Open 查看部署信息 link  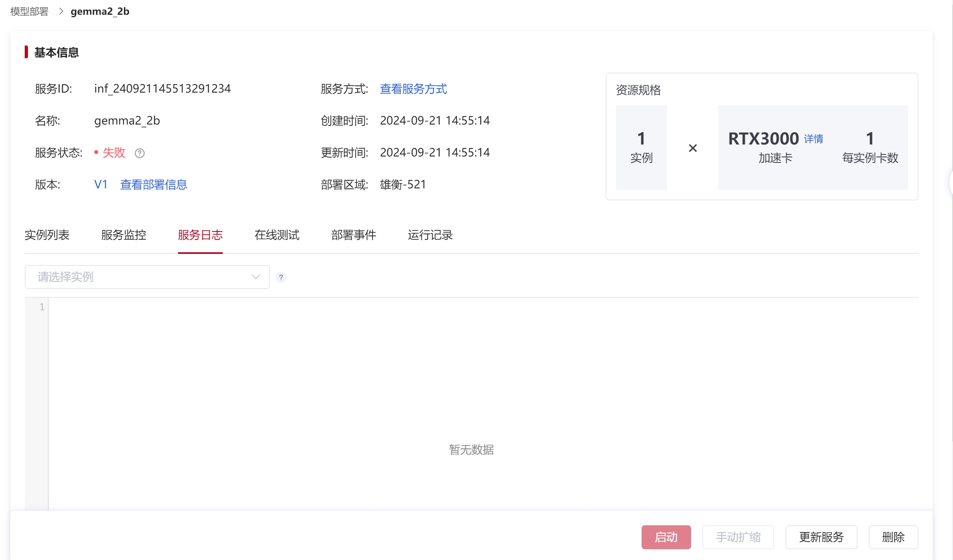154,184
